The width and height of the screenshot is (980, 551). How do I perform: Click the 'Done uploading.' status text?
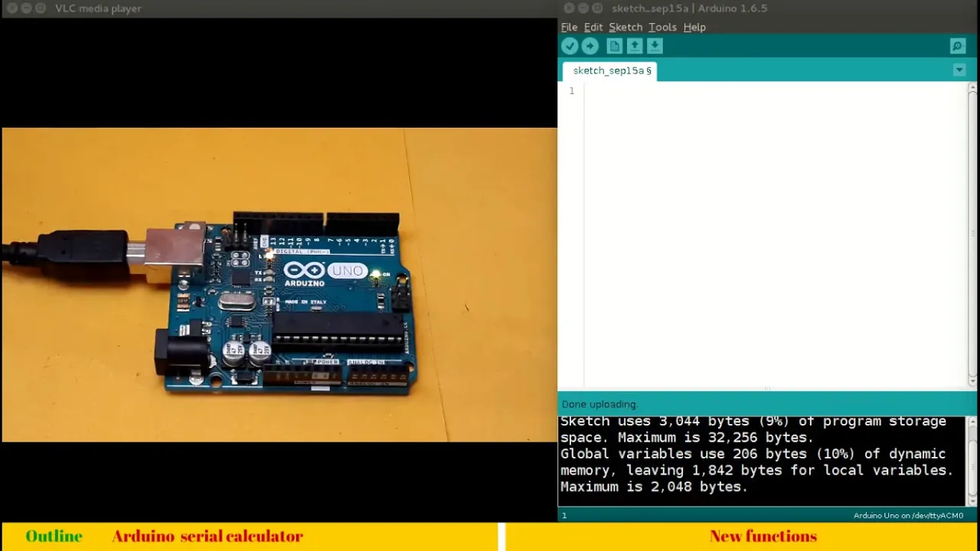599,404
